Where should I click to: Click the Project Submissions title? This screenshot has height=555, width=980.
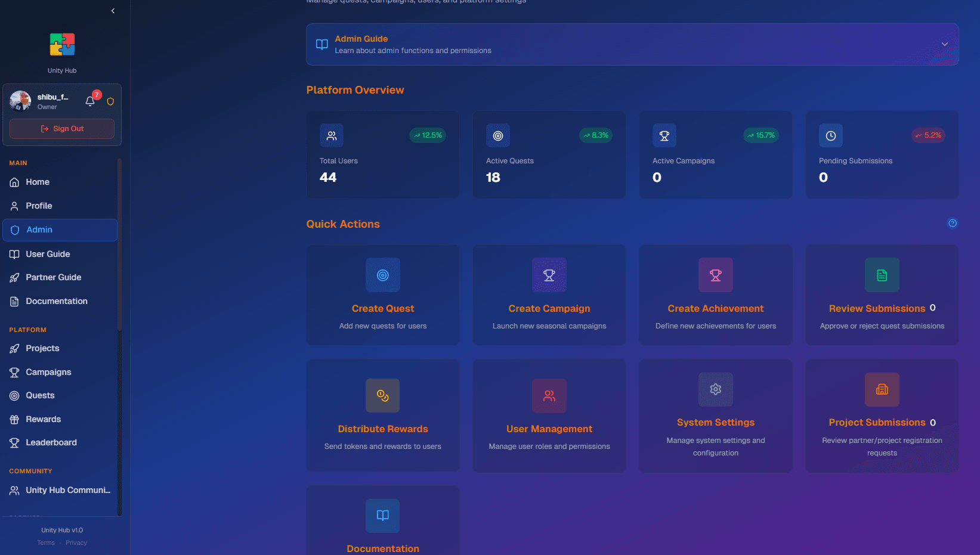coord(877,423)
